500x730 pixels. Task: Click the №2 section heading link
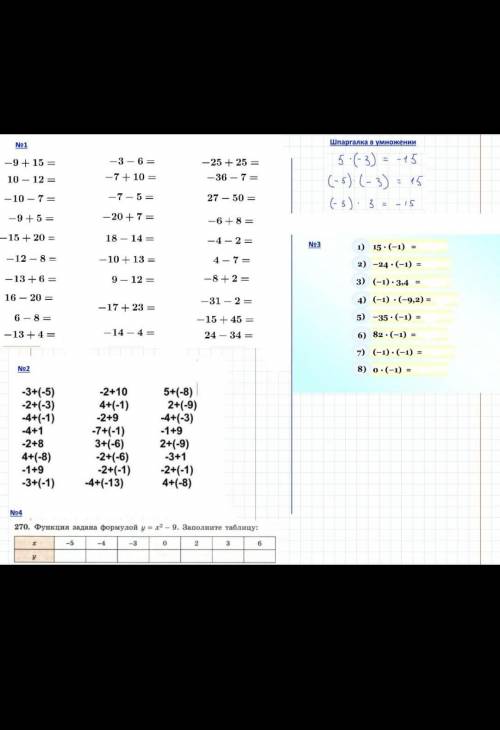[x=24, y=369]
